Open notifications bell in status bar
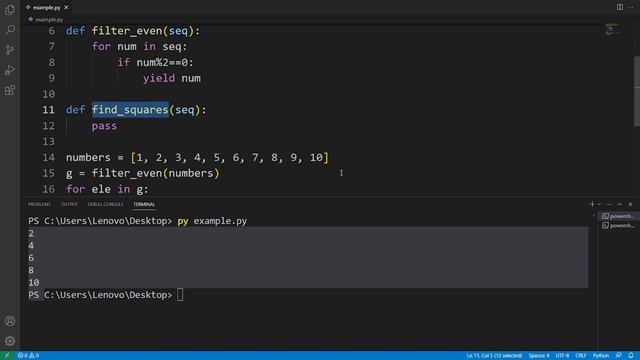Screen dimensions: 640x360 631,356
